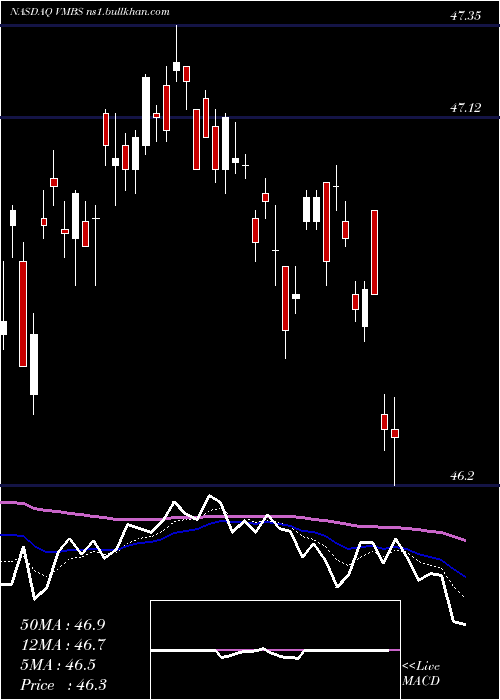
Task: Click the '<<Live MACD' label
Action: point(421,674)
